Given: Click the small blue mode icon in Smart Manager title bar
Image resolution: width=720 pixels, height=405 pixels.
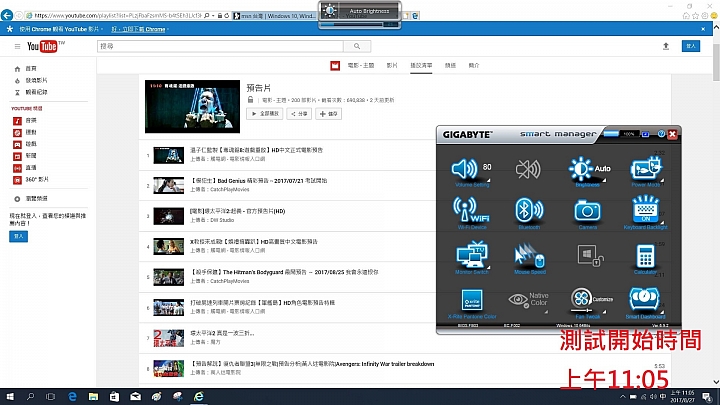Looking at the screenshot, I should pyautogui.click(x=645, y=134).
